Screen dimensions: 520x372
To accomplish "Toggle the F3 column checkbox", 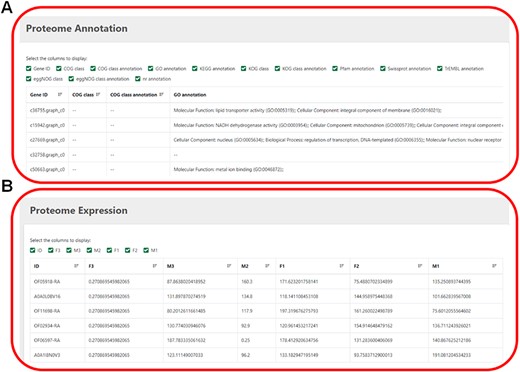I will [51, 250].
